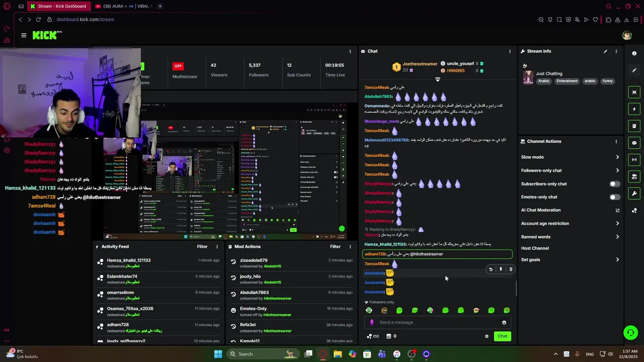Click the Just Chatting category thumbnail
Image resolution: width=644 pixels, height=362 pixels.
528,77
